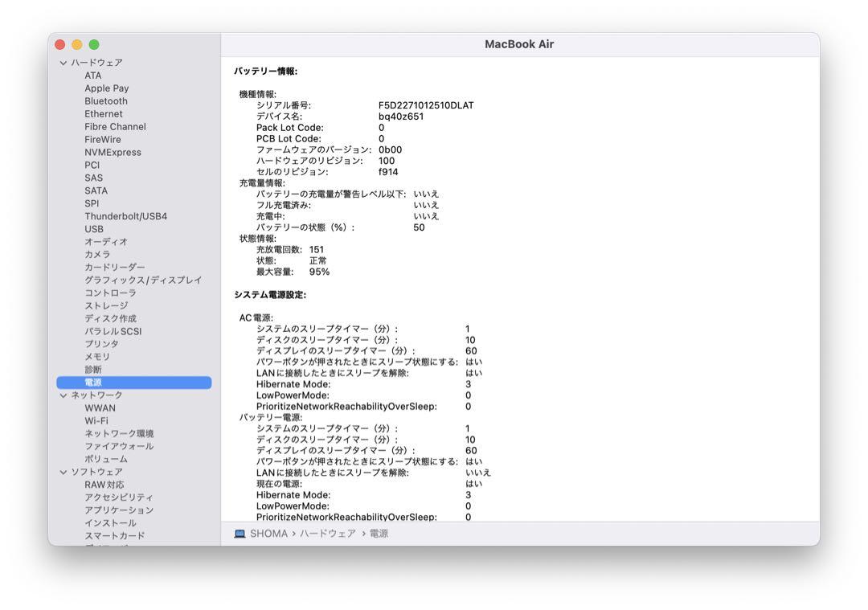Open パラレルSCSI entry
Screen dimensions: 868x610
tap(113, 331)
